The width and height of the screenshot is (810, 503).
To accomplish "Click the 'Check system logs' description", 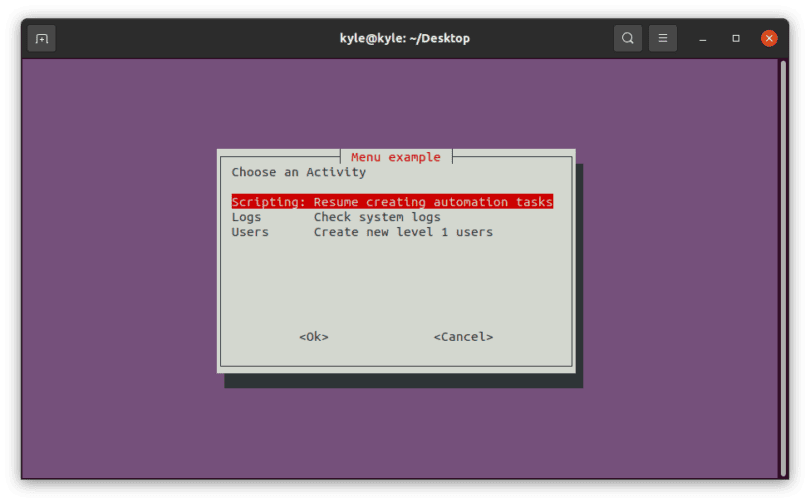I will [377, 217].
